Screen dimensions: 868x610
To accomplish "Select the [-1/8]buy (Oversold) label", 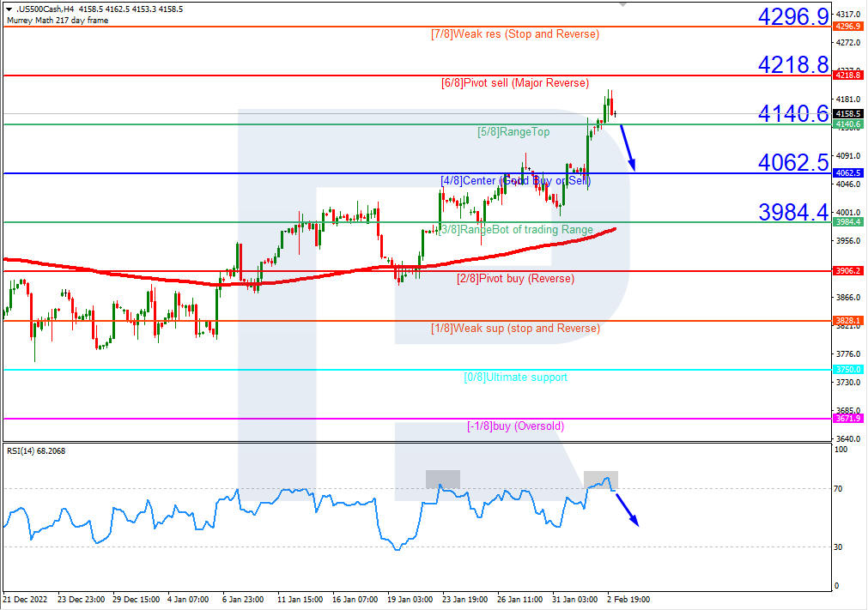I will coord(515,426).
